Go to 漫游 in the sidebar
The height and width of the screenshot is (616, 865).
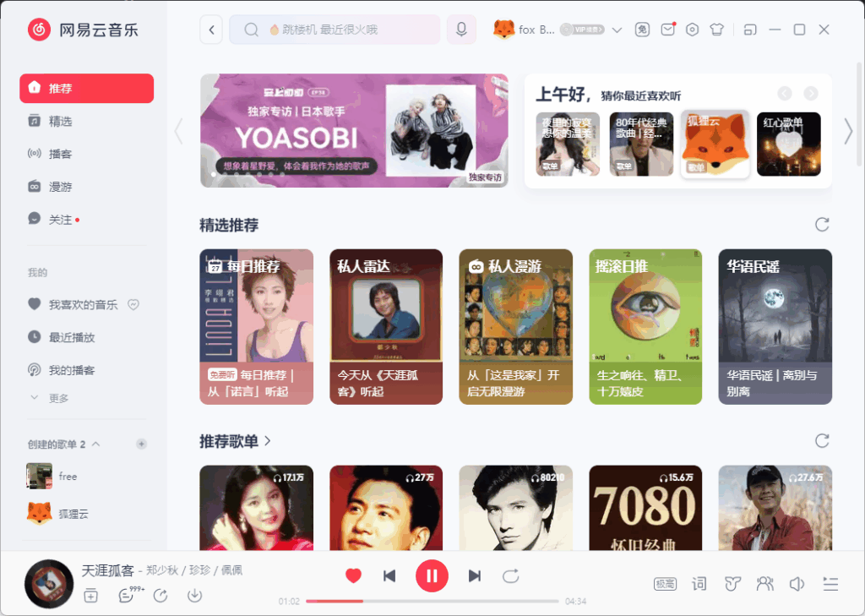pyautogui.click(x=60, y=186)
